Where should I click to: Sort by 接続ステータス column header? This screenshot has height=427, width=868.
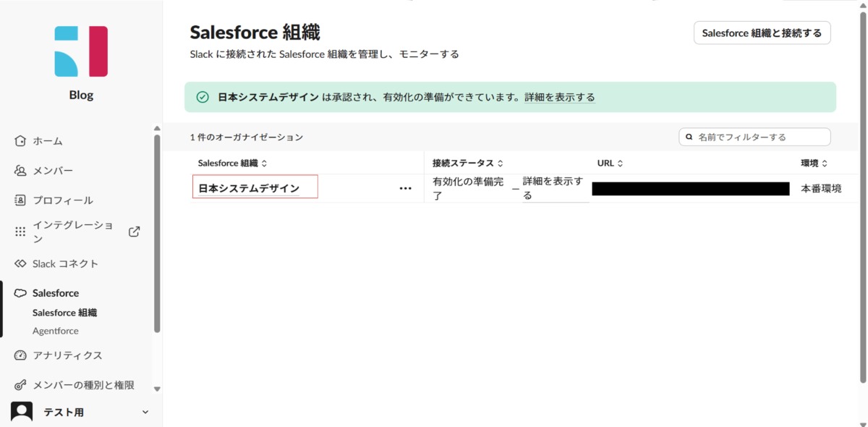point(467,164)
